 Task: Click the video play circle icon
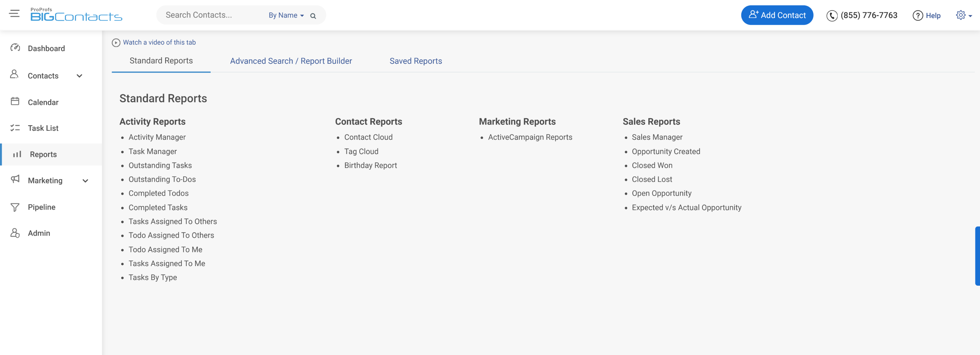(x=116, y=42)
